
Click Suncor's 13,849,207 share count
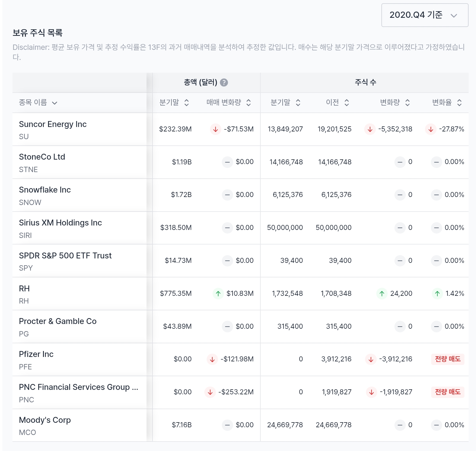point(285,129)
